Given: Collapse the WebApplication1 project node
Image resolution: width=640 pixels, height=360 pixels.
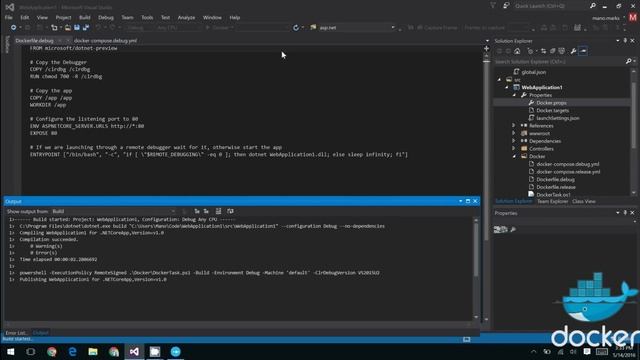Looking at the screenshot, I should point(507,87).
